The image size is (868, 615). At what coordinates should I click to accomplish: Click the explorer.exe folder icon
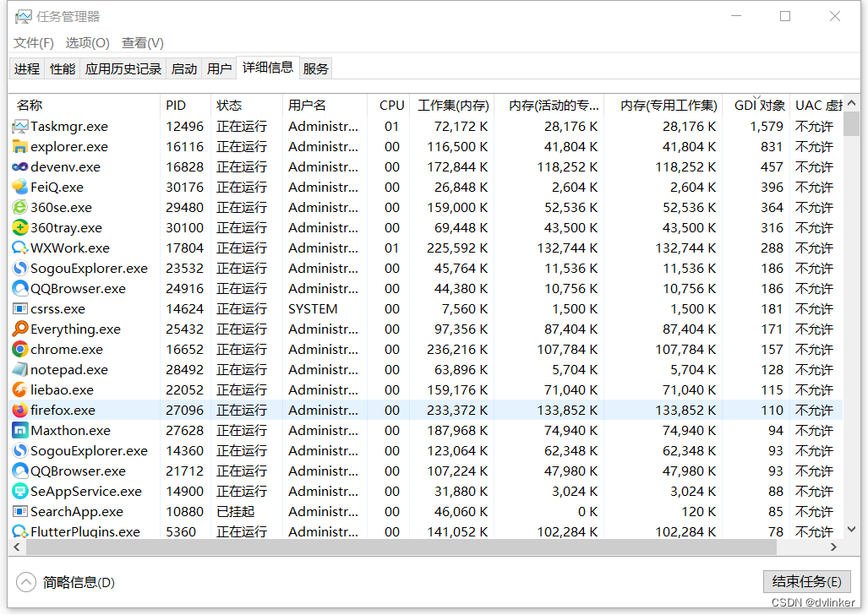coord(20,147)
